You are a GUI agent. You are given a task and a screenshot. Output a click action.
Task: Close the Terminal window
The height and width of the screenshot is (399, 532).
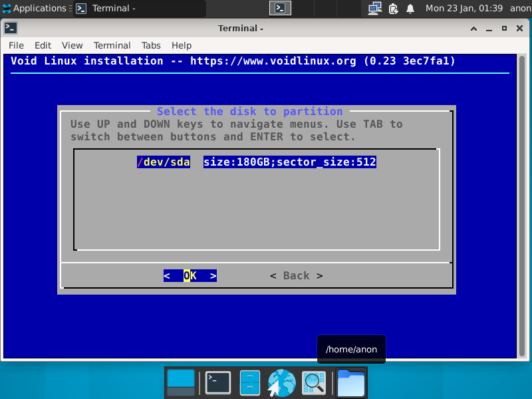pos(519,29)
